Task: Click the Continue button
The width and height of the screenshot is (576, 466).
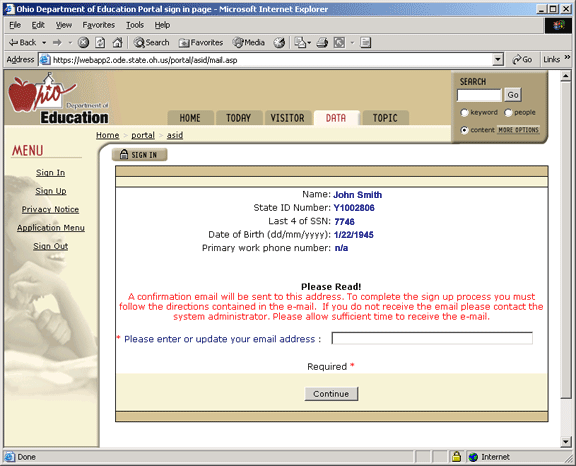Action: coord(331,394)
